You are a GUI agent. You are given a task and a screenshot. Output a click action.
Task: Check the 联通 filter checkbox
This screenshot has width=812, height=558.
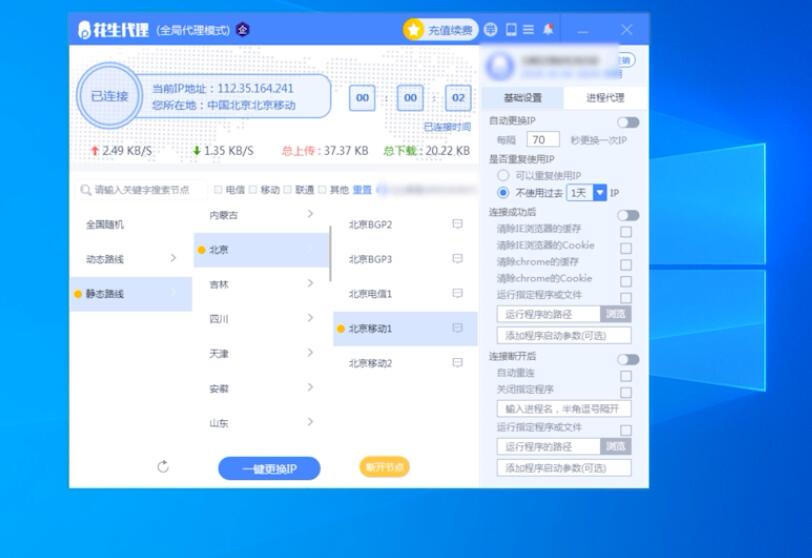287,189
